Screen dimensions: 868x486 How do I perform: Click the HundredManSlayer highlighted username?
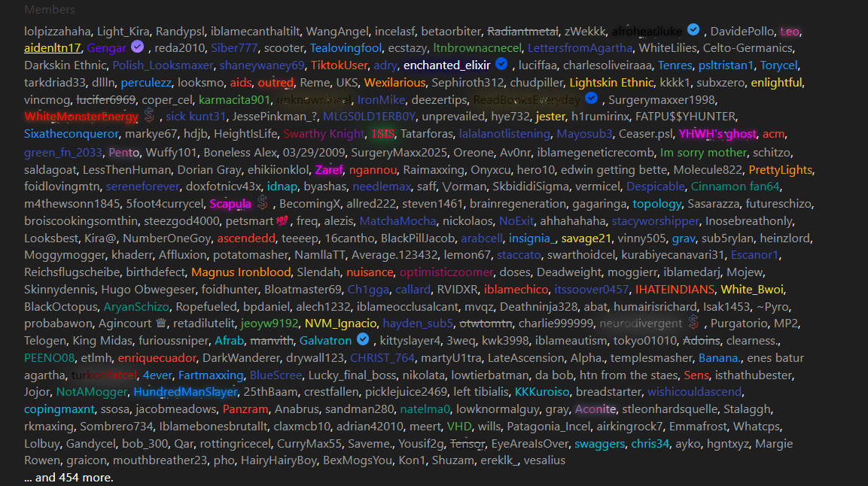click(186, 392)
